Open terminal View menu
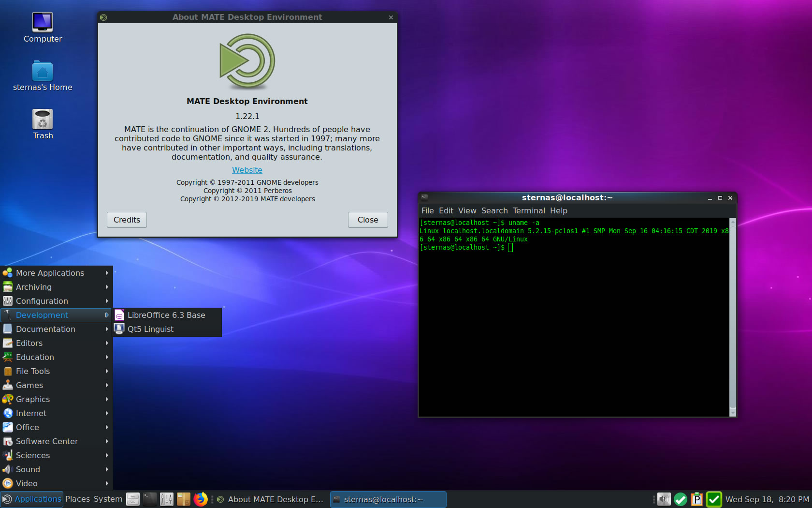 pyautogui.click(x=467, y=211)
